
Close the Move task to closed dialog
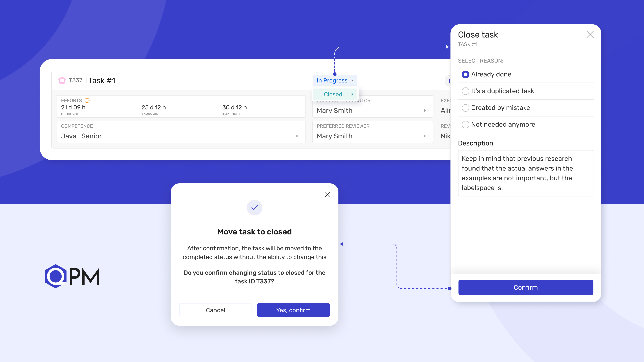coord(327,195)
